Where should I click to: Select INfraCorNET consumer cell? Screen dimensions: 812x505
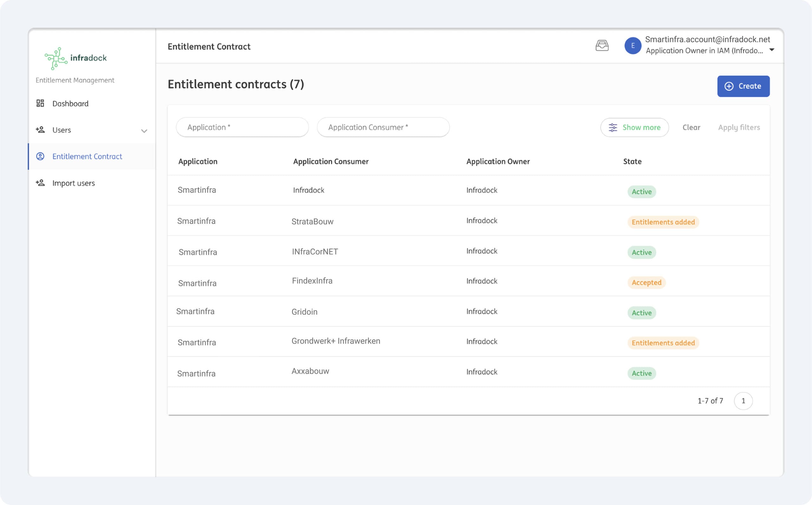[315, 251]
